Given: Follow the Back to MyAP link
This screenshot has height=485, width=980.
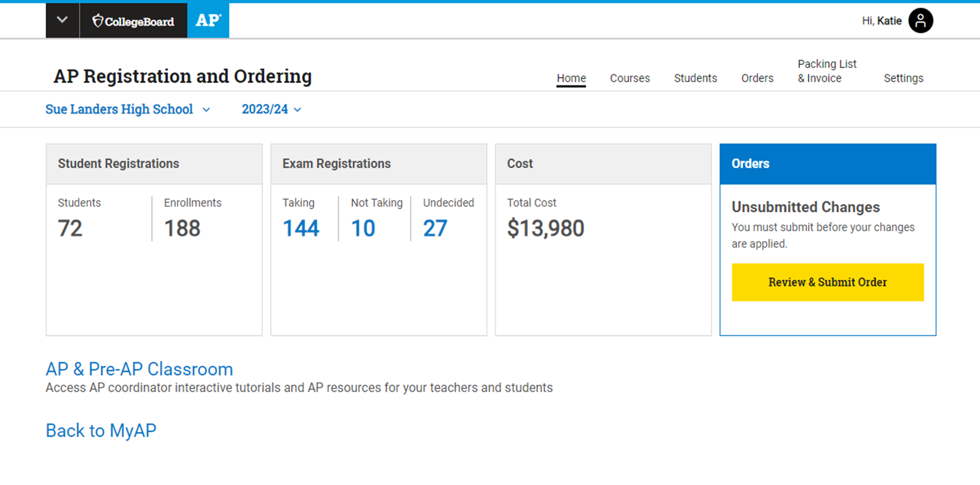Looking at the screenshot, I should pos(101,431).
